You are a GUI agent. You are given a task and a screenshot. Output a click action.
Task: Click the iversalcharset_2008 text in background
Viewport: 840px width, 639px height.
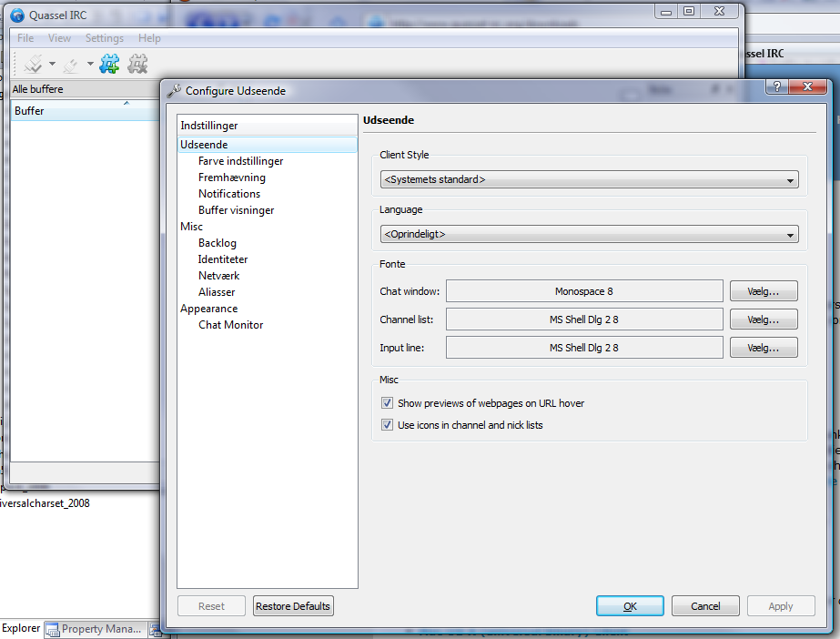45,503
